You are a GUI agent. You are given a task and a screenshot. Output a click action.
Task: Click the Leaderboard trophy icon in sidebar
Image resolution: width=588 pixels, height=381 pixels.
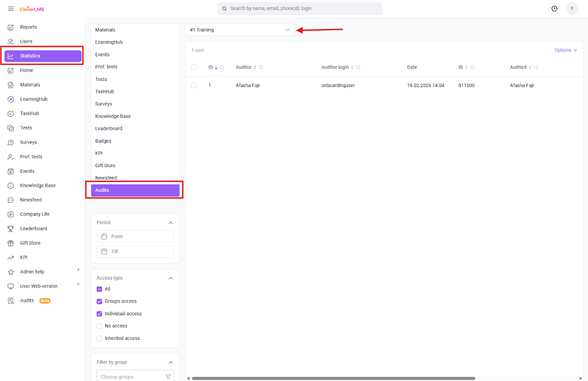[x=11, y=229]
